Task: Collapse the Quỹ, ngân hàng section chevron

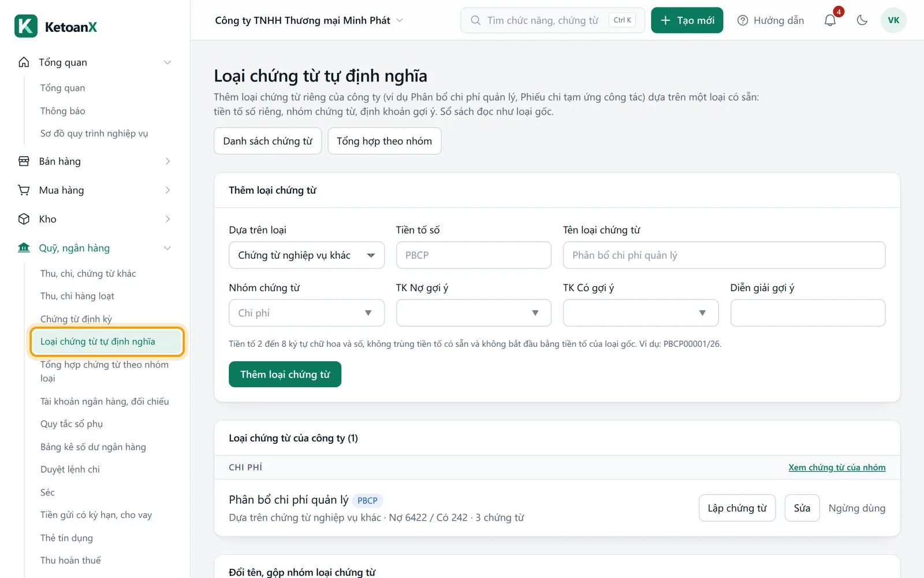Action: [167, 248]
